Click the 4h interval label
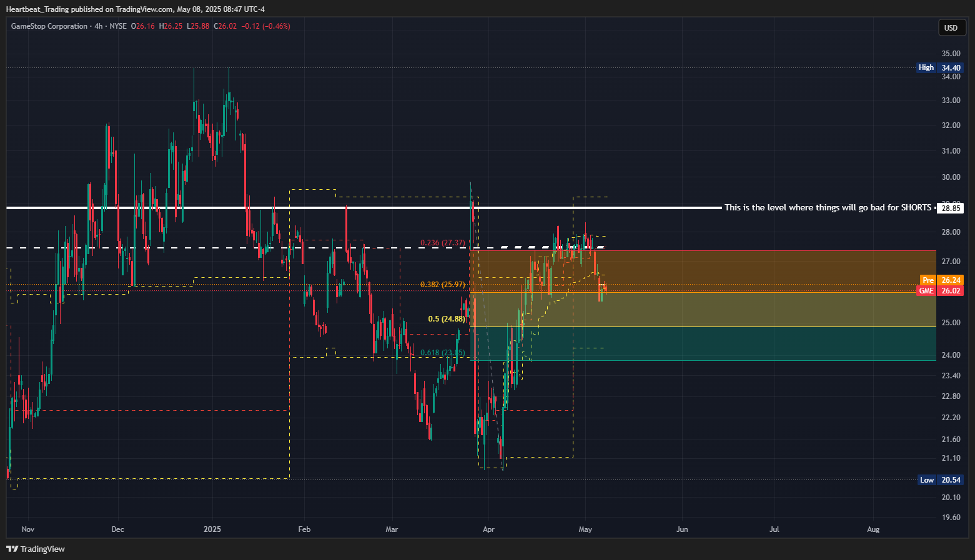975x560 pixels. [98, 26]
